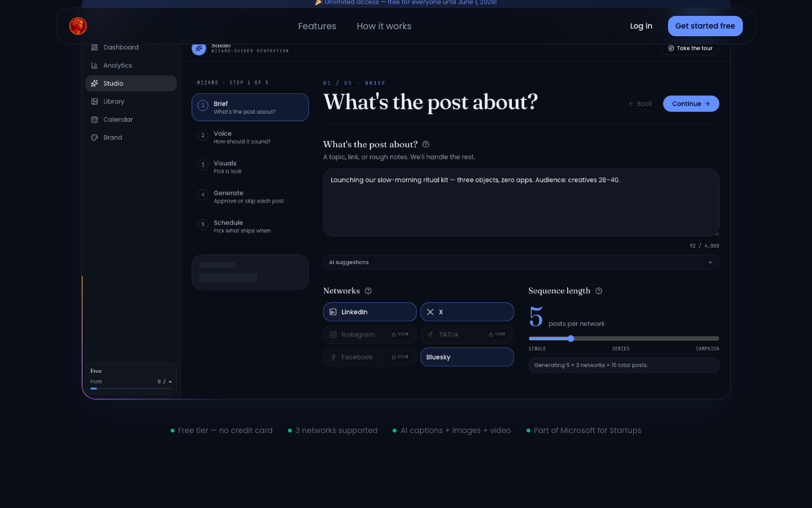Click the X logo icon
This screenshot has width=812, height=508.
(x=430, y=312)
